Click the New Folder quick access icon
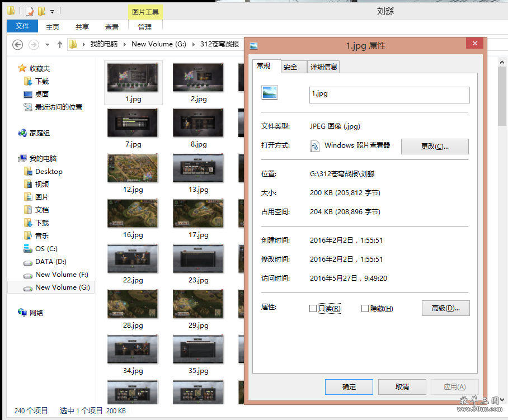The image size is (508, 420). tap(42, 12)
